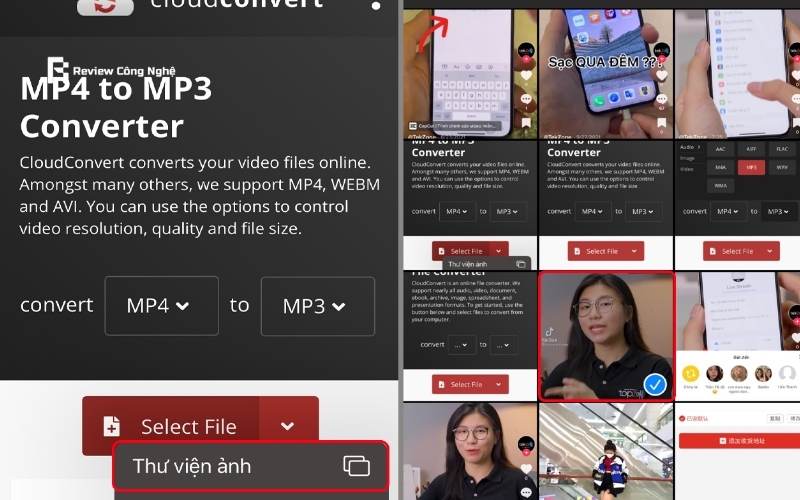Pick the iPhone keyboard video thumbnail
The width and height of the screenshot is (800, 500).
click(x=470, y=74)
